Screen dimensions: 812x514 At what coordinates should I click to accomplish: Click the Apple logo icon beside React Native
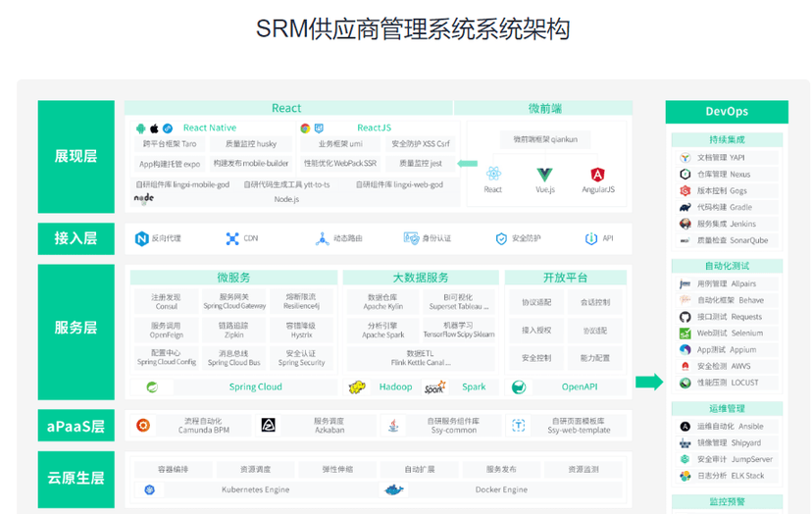pos(154,128)
